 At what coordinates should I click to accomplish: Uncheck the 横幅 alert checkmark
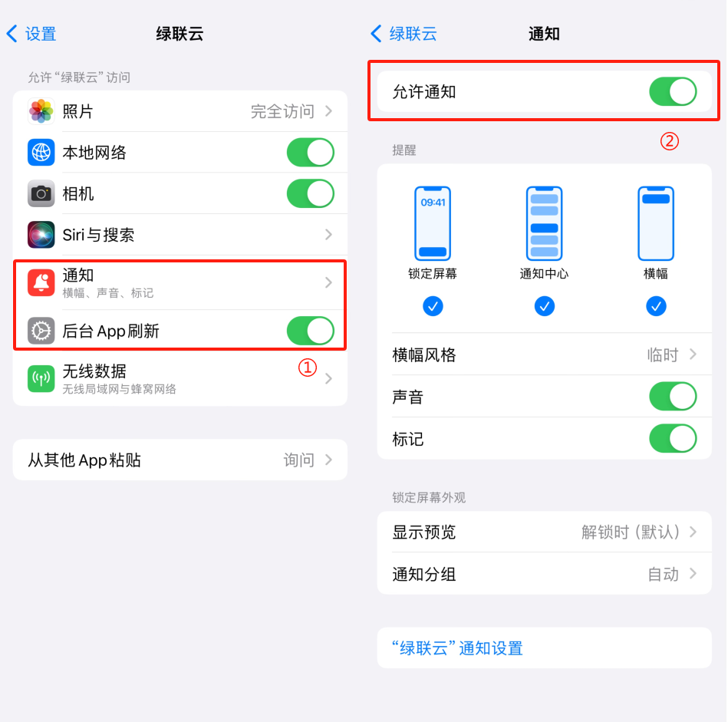(x=656, y=306)
